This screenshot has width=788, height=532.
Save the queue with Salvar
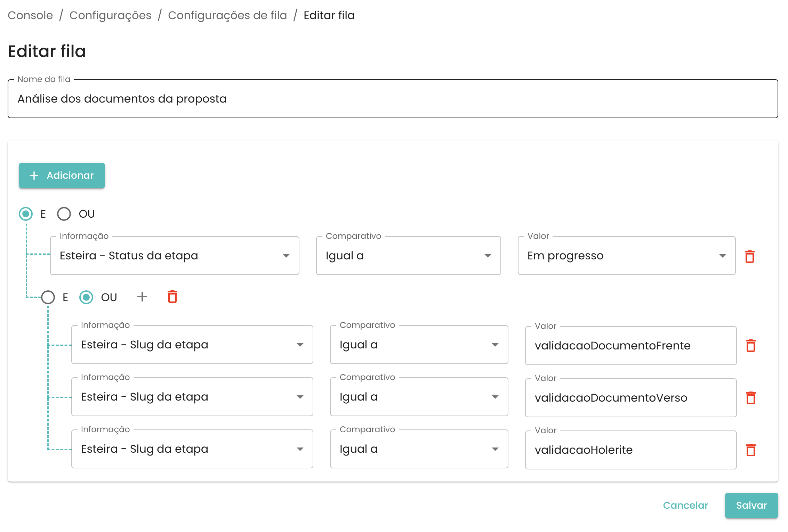[x=751, y=505]
